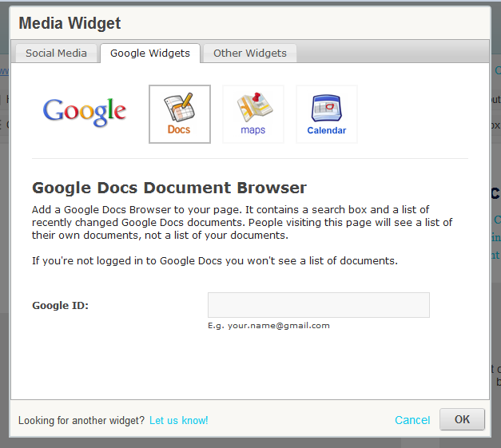Switch to the Social Media tab
The image size is (501, 448).
click(56, 53)
